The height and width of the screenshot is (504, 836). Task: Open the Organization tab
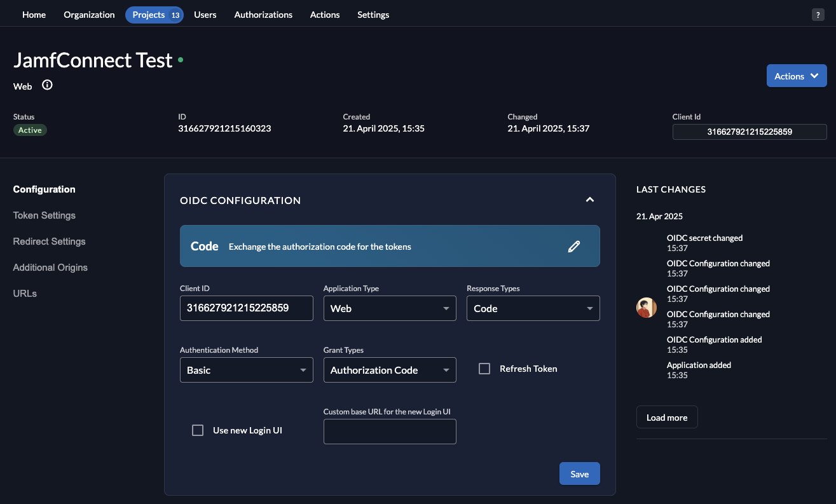tap(89, 15)
